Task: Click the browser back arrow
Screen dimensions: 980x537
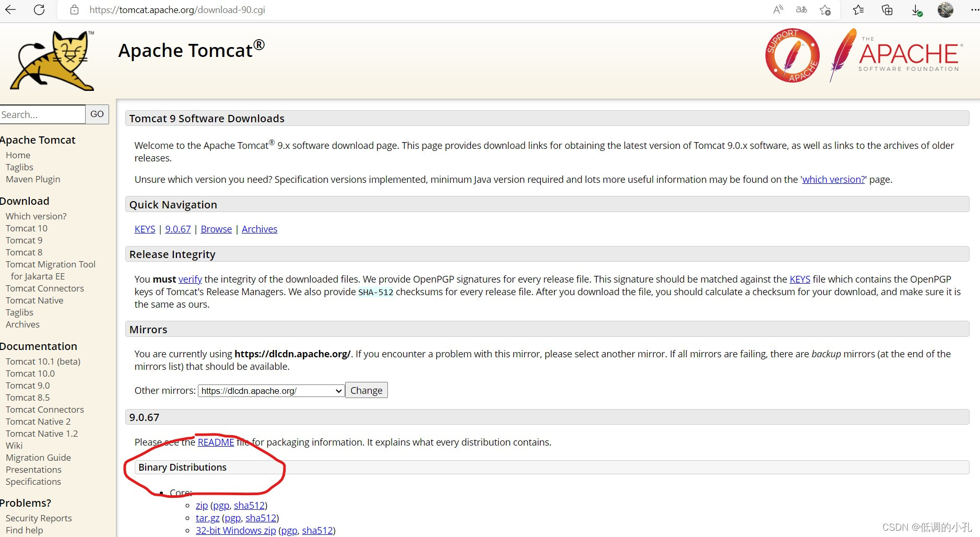Action: click(x=10, y=9)
